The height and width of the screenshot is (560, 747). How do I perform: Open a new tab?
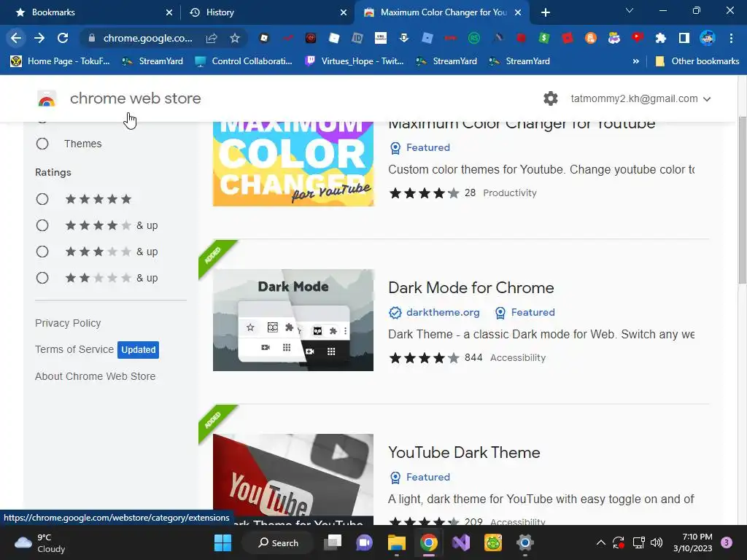click(546, 12)
